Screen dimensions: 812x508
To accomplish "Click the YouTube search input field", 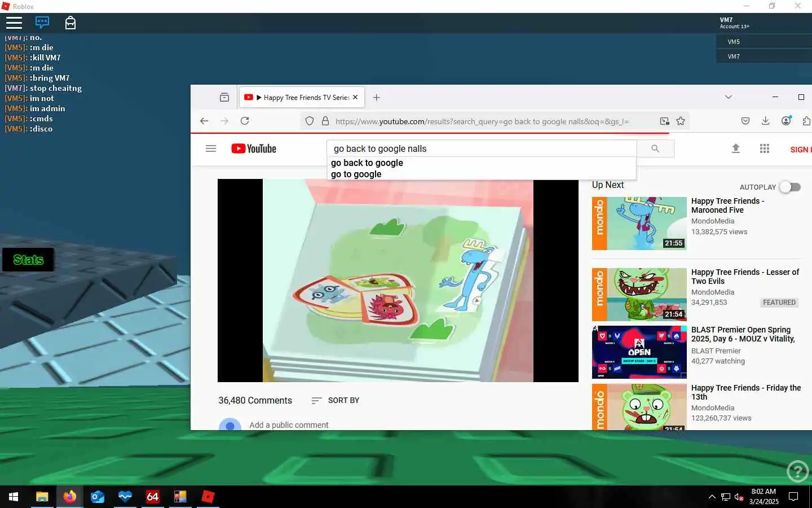I will pos(482,148).
